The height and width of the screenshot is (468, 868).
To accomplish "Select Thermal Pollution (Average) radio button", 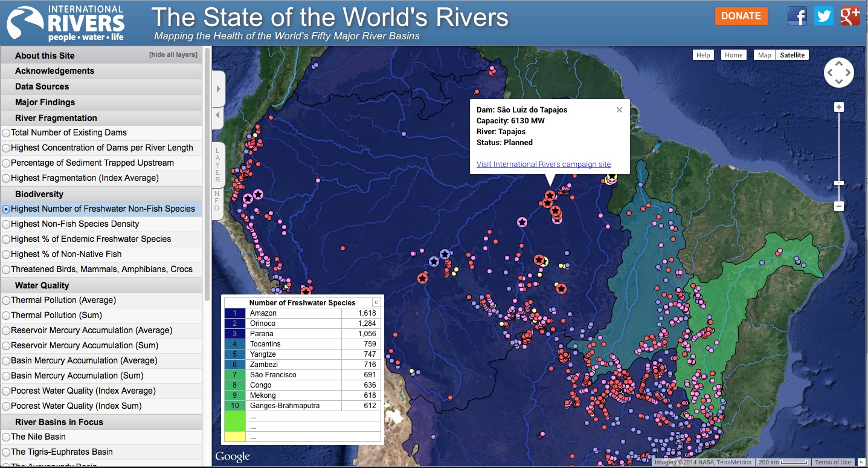I will coord(6,301).
